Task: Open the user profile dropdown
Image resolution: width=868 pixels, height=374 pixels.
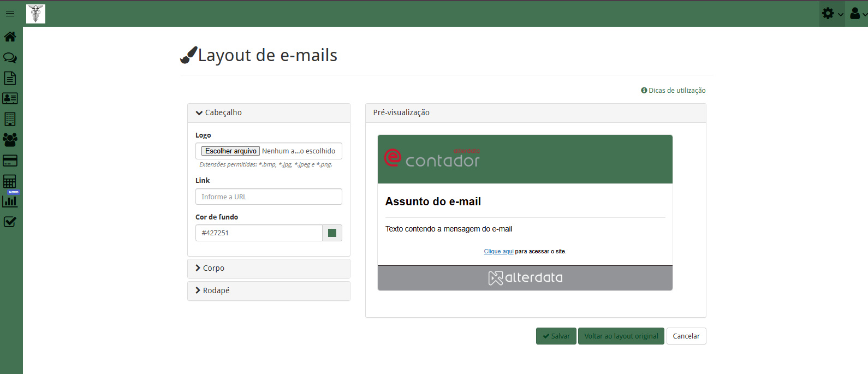Action: pos(858,14)
